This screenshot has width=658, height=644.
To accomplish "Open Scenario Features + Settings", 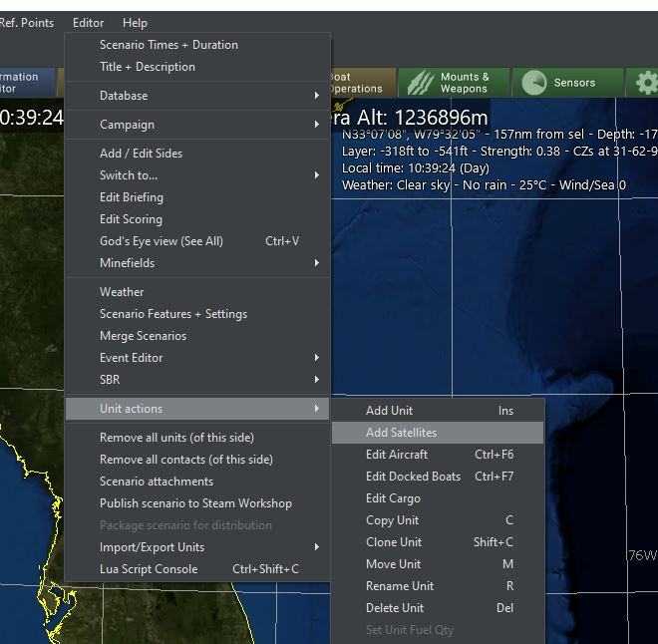I will coord(197,314).
